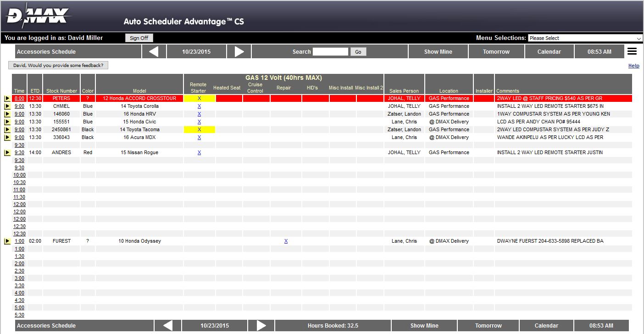
Task: Click the 11:30 time slot link
Action: pyautogui.click(x=19, y=197)
